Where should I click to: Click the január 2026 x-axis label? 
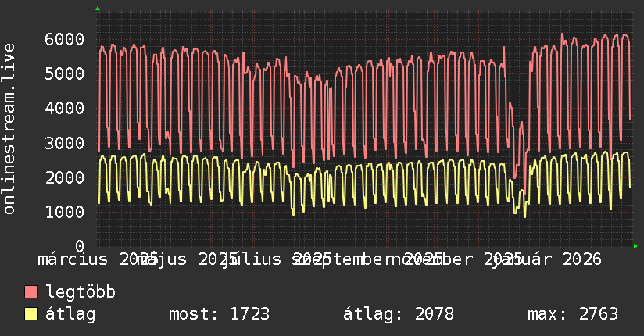coord(547,259)
